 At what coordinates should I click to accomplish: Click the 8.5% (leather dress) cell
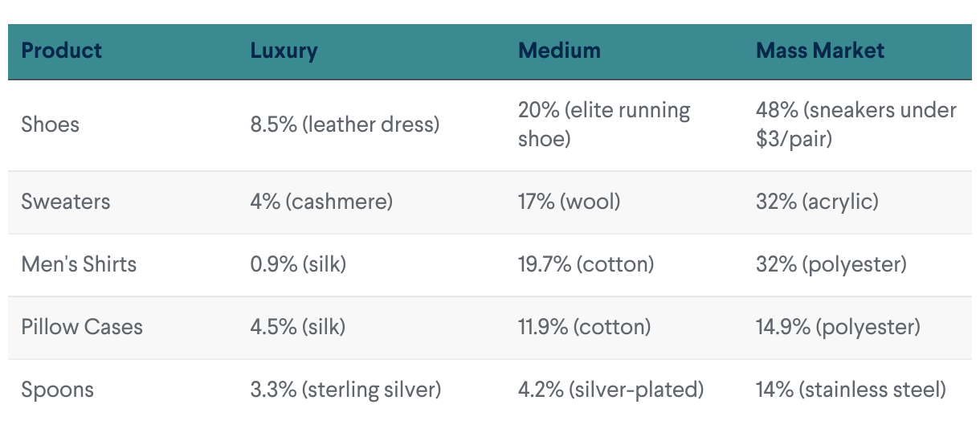pyautogui.click(x=345, y=125)
